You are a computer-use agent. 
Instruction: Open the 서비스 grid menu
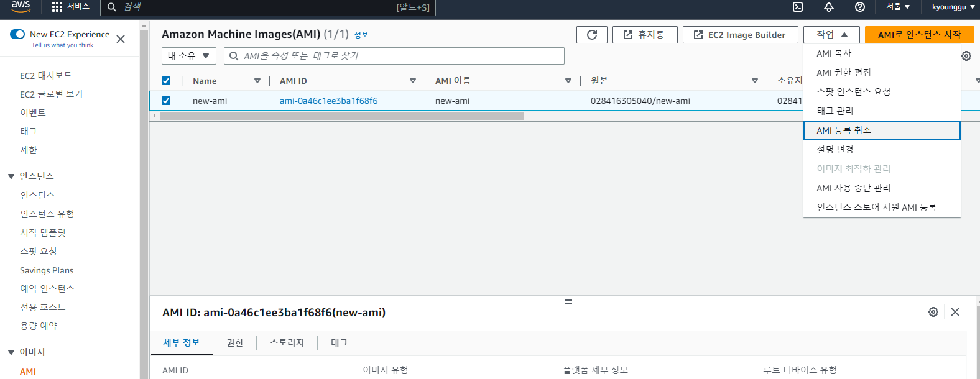[x=71, y=7]
